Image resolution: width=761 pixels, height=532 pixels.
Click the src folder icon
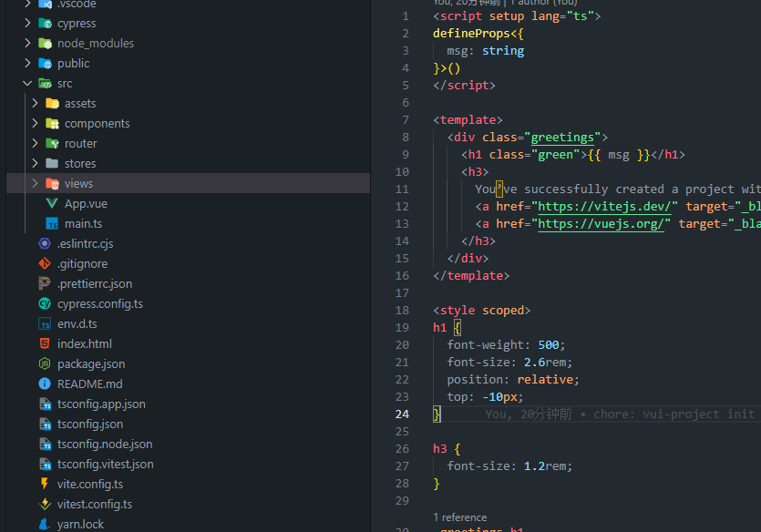tap(46, 84)
